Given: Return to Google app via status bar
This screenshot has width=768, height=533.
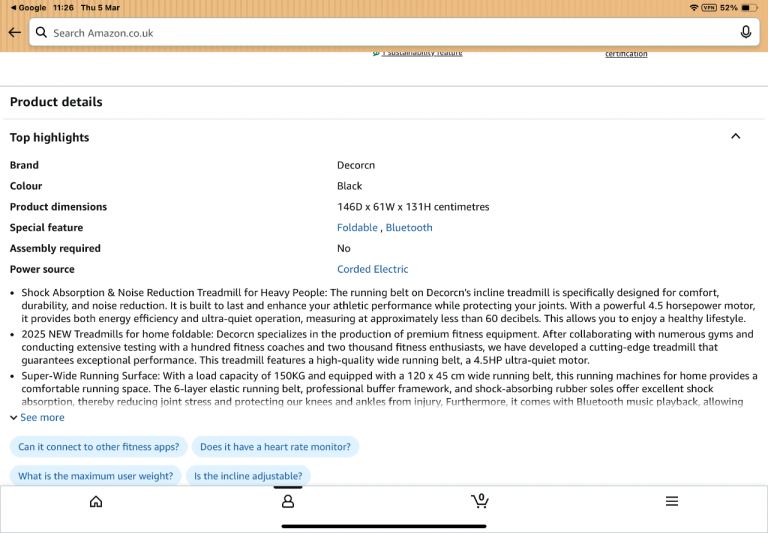Looking at the screenshot, I should [x=28, y=7].
